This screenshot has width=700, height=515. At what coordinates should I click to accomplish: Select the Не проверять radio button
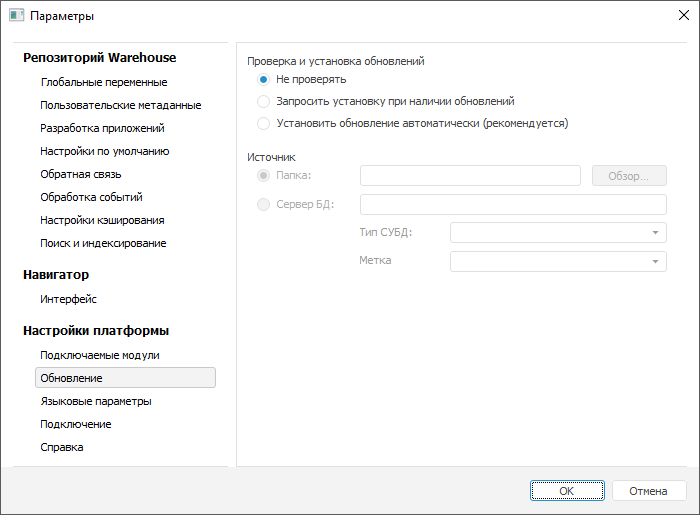click(x=263, y=79)
